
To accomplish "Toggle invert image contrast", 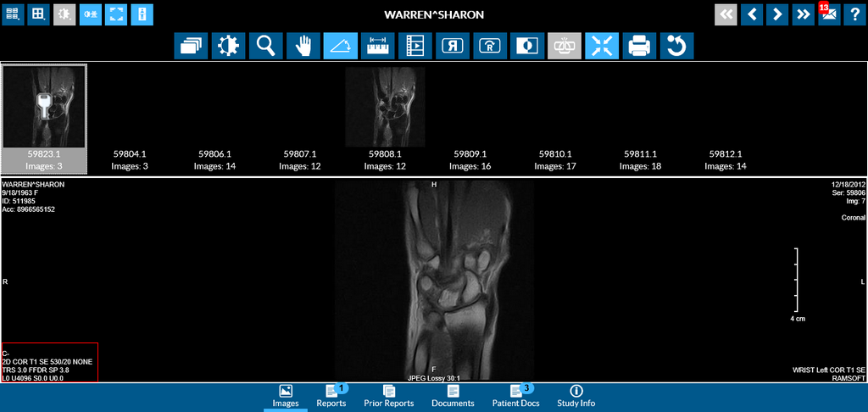I will (527, 46).
